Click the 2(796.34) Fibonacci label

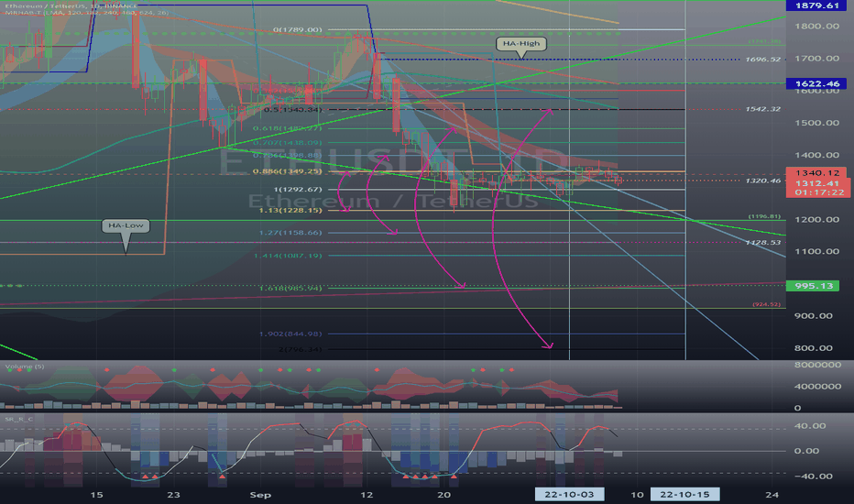tap(301, 349)
